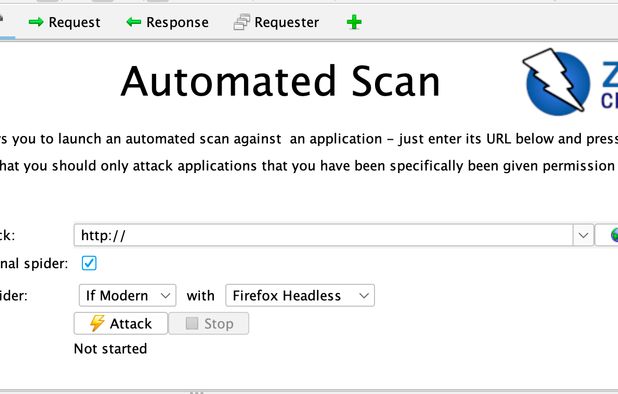This screenshot has width=618, height=394.
Task: Click the Not started status text
Action: 110,349
